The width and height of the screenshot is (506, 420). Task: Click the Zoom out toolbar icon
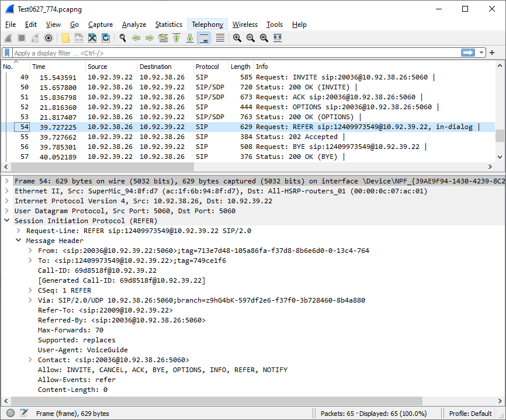[x=251, y=38]
